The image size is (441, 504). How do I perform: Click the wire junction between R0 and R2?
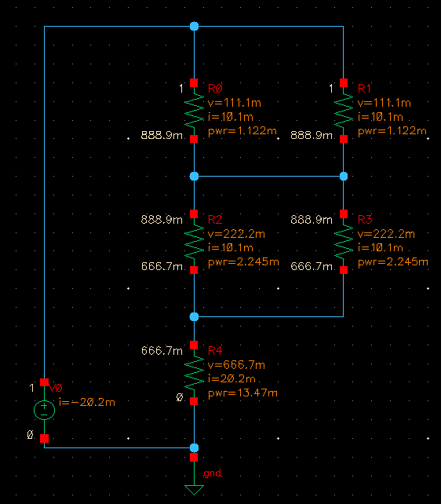[194, 176]
